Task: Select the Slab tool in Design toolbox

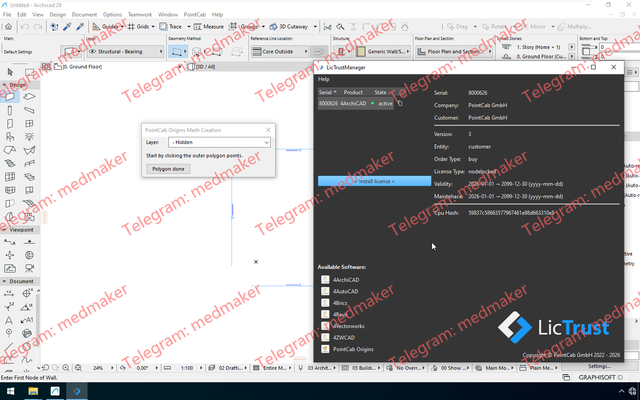Action: (x=29, y=97)
